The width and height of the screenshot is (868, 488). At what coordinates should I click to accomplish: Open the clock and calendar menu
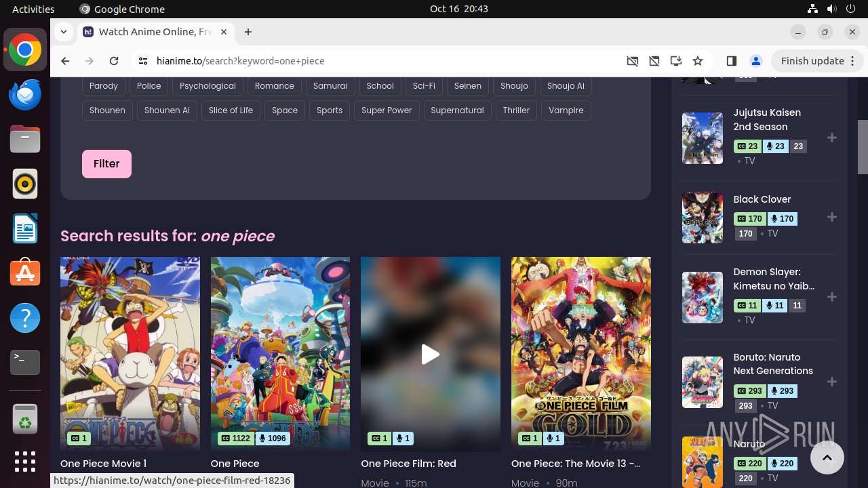coord(459,9)
